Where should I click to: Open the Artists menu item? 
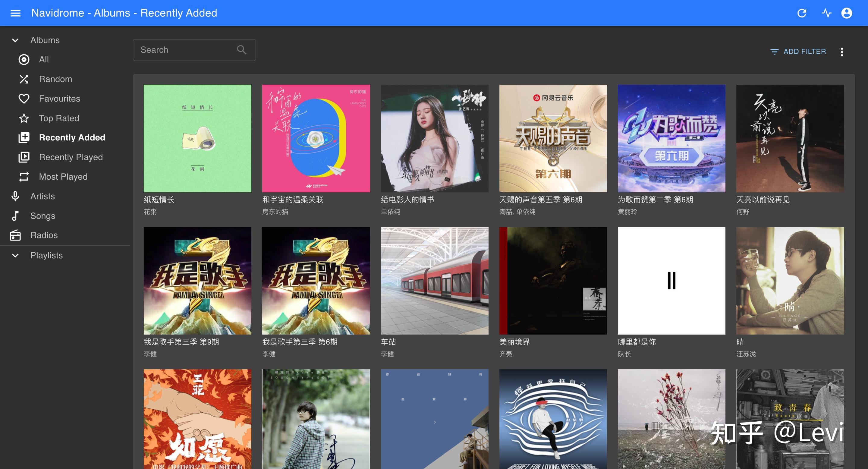click(42, 197)
